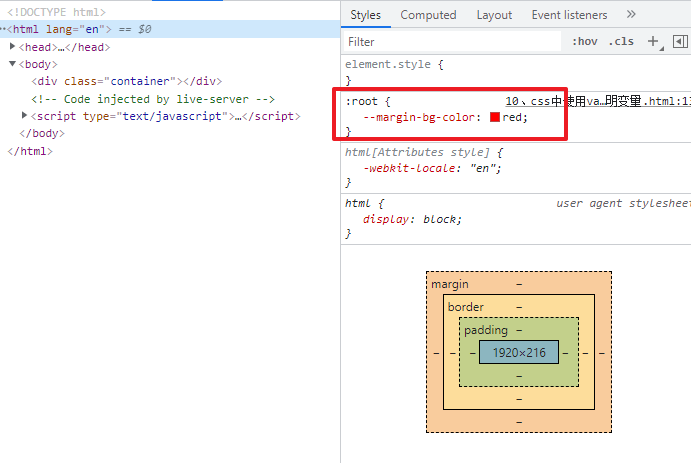Image resolution: width=691 pixels, height=463 pixels.
Task: Show more tabs with double chevron
Action: coord(631,15)
